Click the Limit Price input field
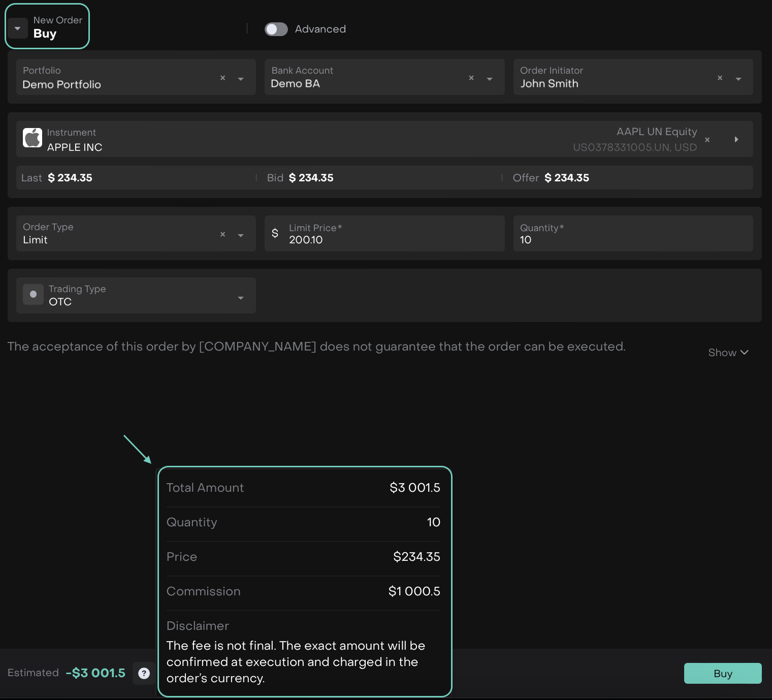 coord(391,239)
